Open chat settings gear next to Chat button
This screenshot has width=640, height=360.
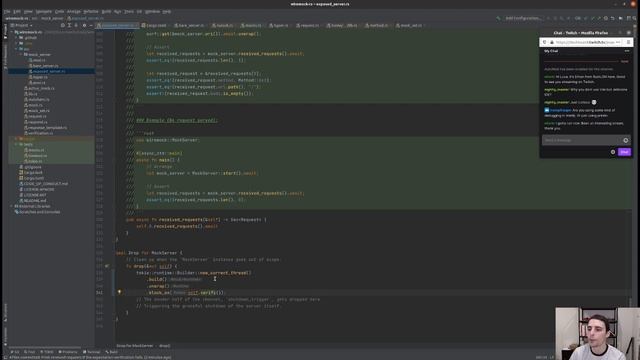pyautogui.click(x=613, y=152)
